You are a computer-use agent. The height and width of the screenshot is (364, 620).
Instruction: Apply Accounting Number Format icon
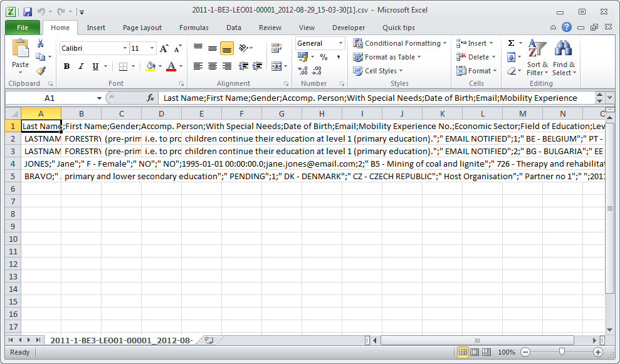coord(303,57)
